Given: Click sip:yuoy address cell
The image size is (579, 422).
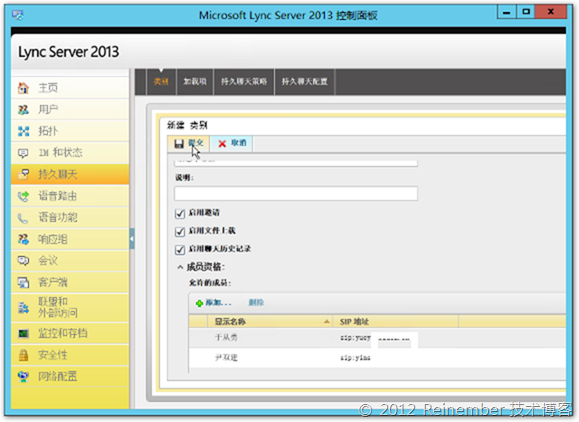Looking at the screenshot, I should point(355,338).
